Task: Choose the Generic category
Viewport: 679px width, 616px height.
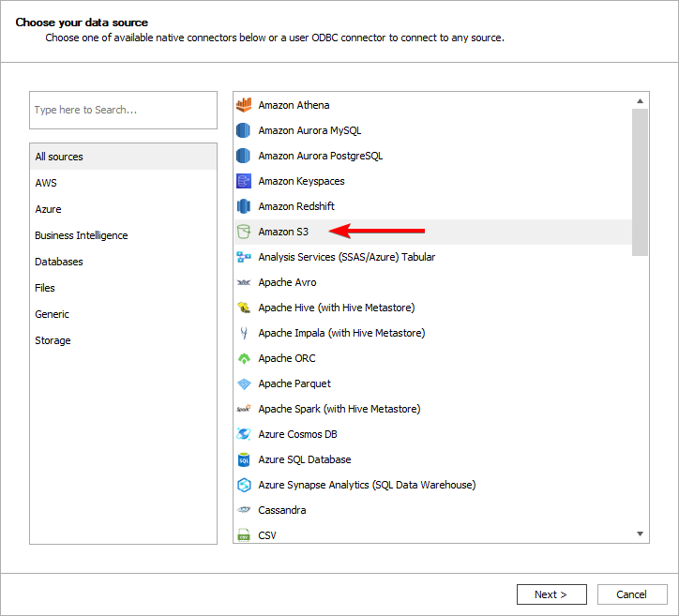Action: [123, 314]
